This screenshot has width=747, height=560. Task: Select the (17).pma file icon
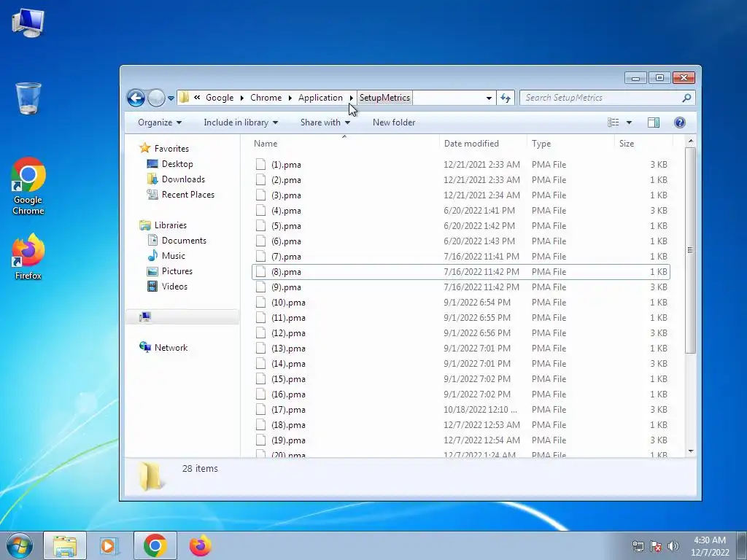(x=260, y=410)
